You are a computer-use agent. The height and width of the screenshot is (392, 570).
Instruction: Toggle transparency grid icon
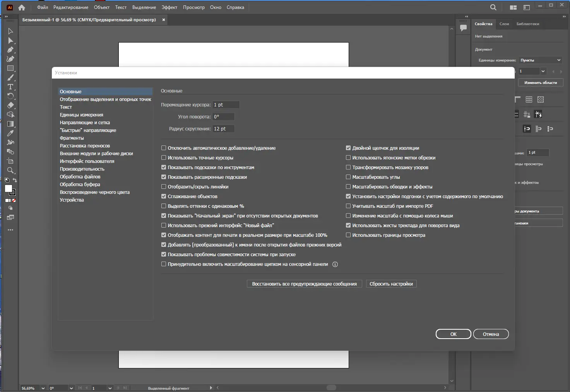(541, 99)
